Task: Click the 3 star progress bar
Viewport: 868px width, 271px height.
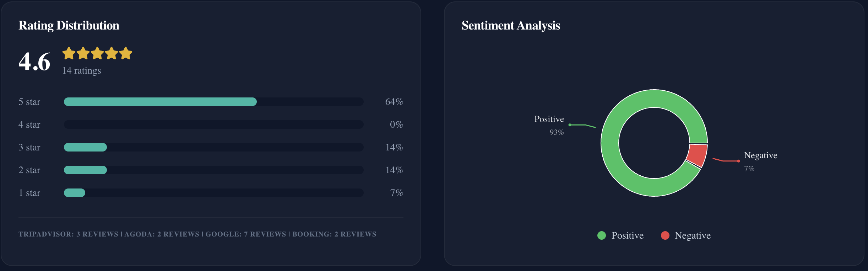Action: coord(85,147)
